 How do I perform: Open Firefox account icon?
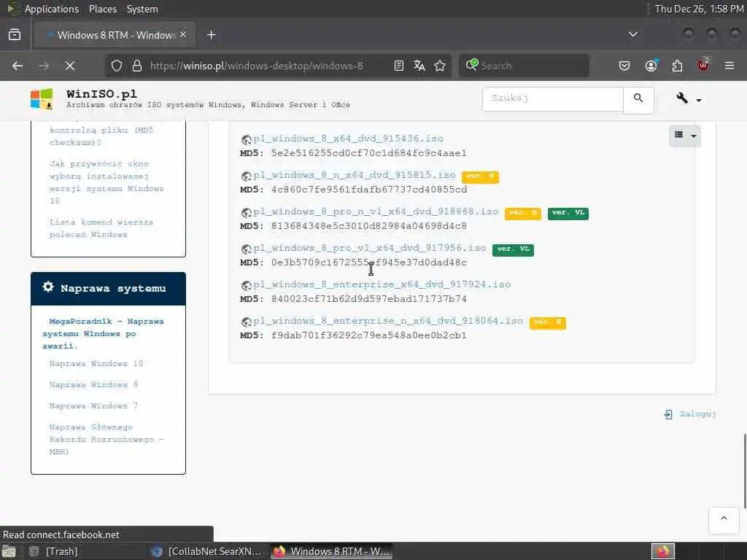[651, 65]
